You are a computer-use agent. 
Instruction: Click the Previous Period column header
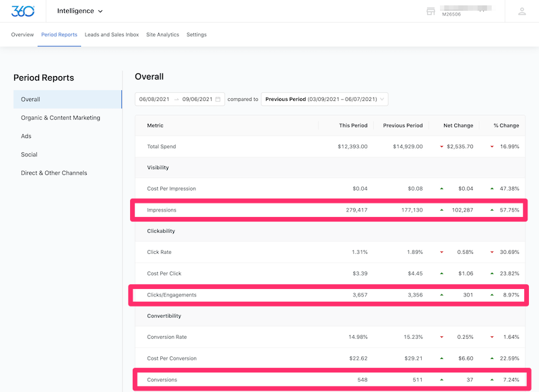pos(403,125)
